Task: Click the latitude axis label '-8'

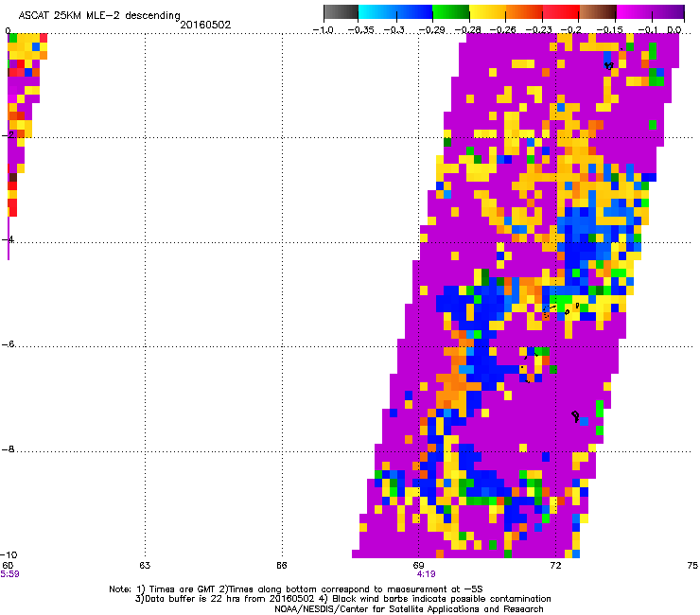Action: pos(8,449)
